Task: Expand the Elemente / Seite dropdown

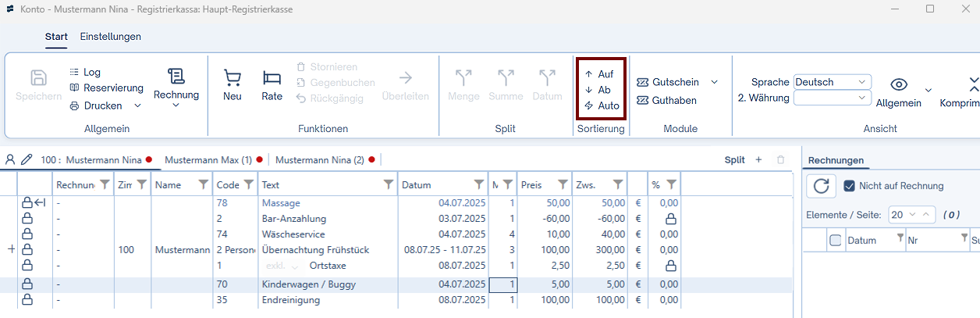Action: (911, 214)
